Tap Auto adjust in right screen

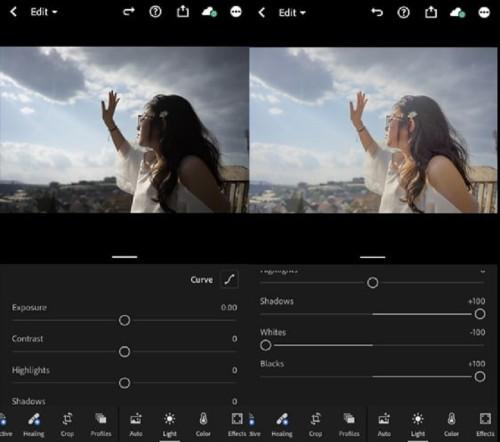click(x=384, y=425)
